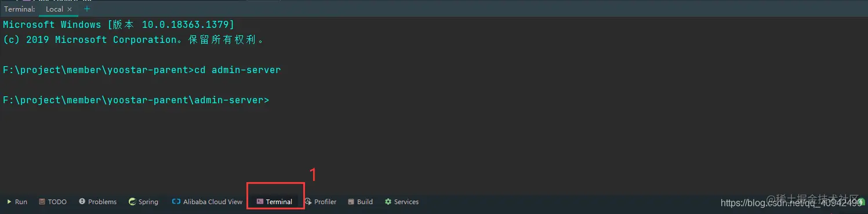Open the Profiler tool window
Image resolution: width=868 pixels, height=214 pixels.
(321, 202)
